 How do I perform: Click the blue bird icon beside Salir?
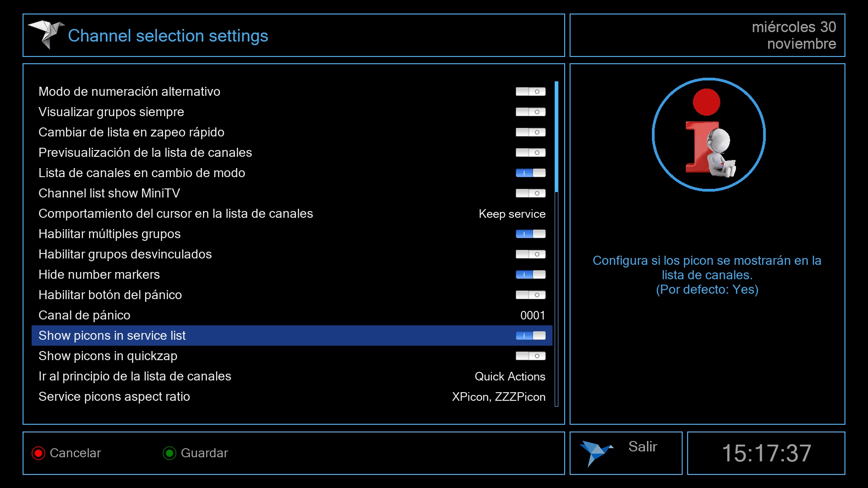tap(596, 452)
